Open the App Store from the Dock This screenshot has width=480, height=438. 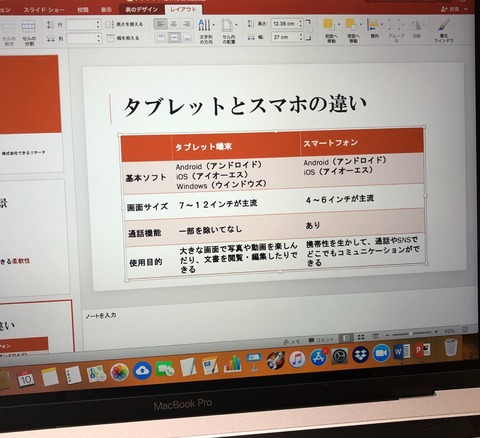[x=319, y=358]
